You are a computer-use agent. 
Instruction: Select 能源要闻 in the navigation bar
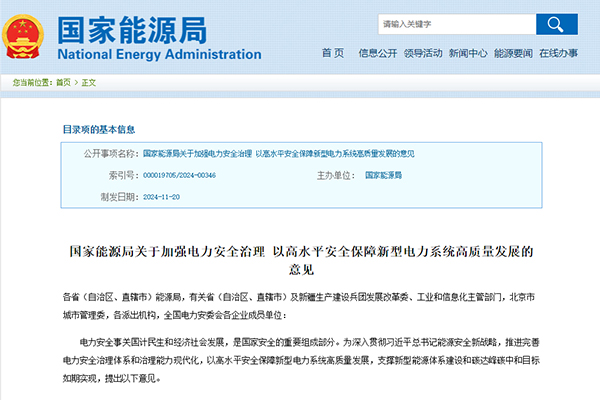513,52
